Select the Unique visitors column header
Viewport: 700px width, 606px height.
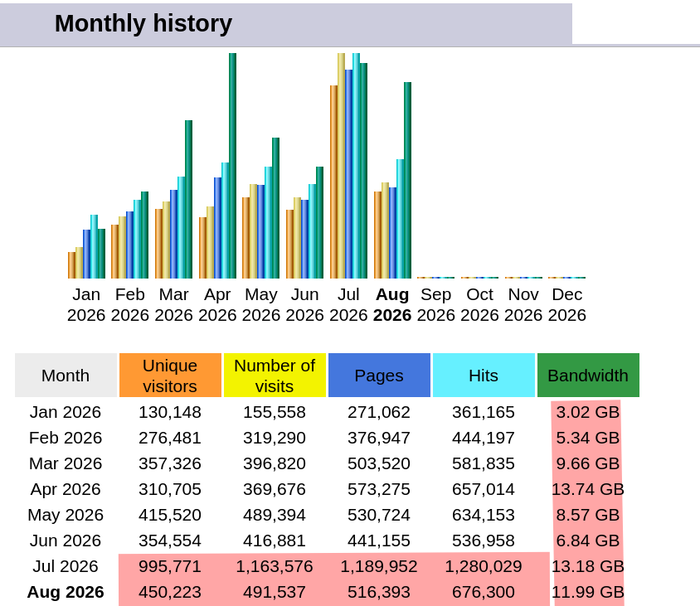coord(170,376)
